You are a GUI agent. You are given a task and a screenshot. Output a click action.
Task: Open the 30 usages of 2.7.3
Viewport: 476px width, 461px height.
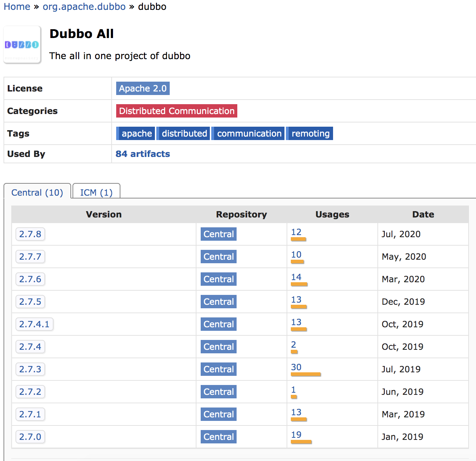point(296,367)
